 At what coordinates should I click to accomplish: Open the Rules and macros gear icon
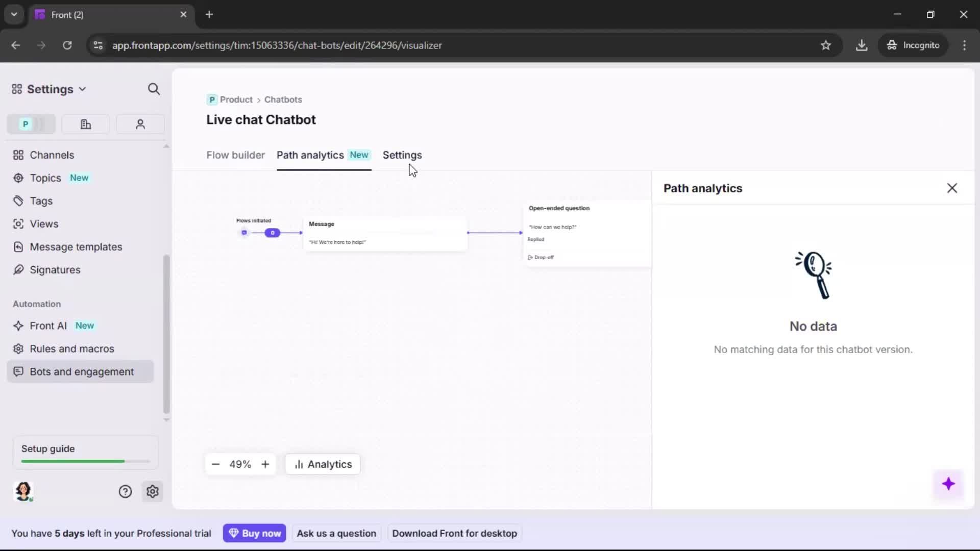[x=18, y=348]
